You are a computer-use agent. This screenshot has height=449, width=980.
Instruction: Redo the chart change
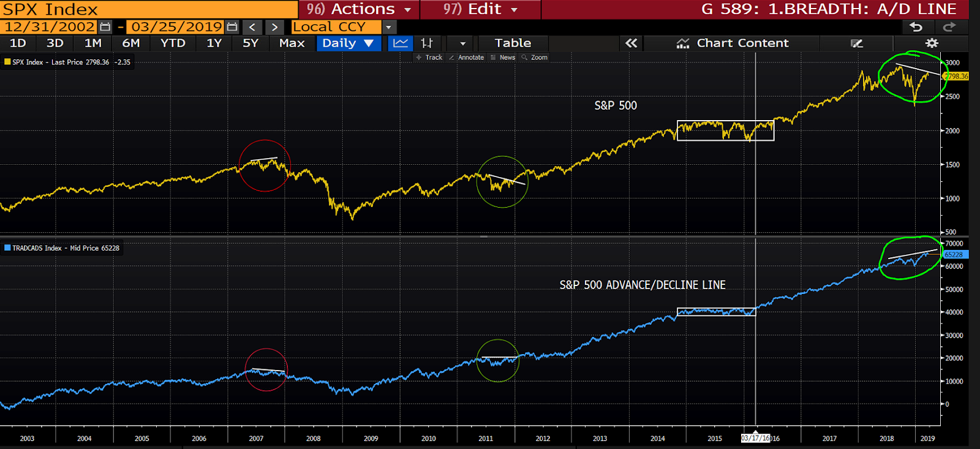(949, 27)
